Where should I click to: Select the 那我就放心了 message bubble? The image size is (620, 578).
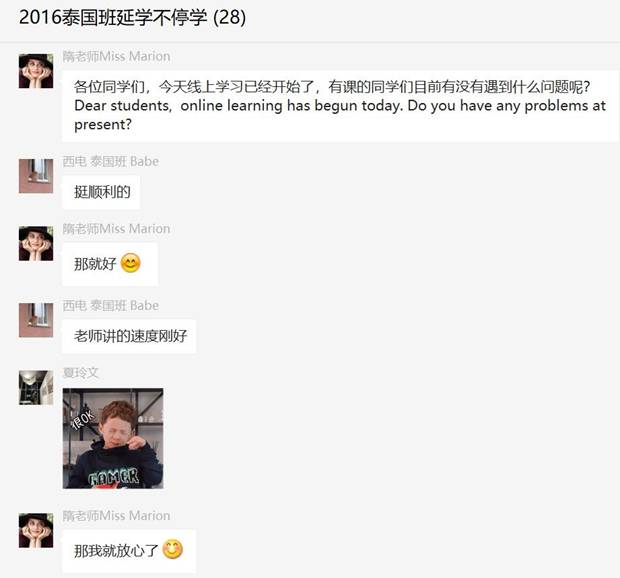[x=129, y=551]
